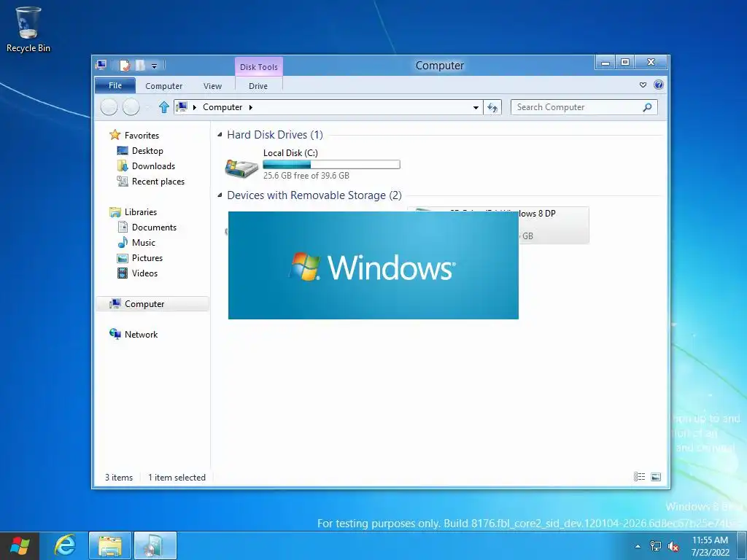747x560 pixels.
Task: Open Recent places under Favorites
Action: click(x=158, y=182)
